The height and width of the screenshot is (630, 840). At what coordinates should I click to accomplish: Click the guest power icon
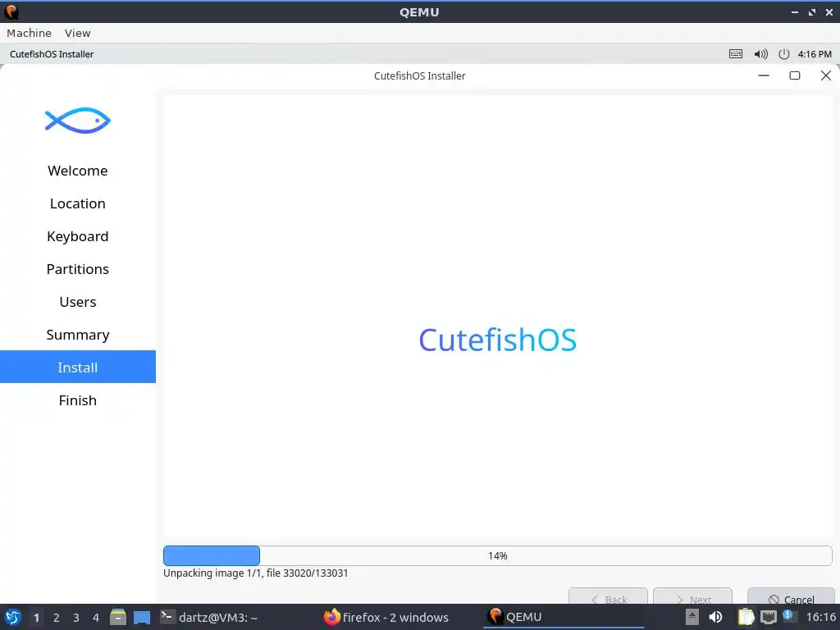click(x=783, y=54)
